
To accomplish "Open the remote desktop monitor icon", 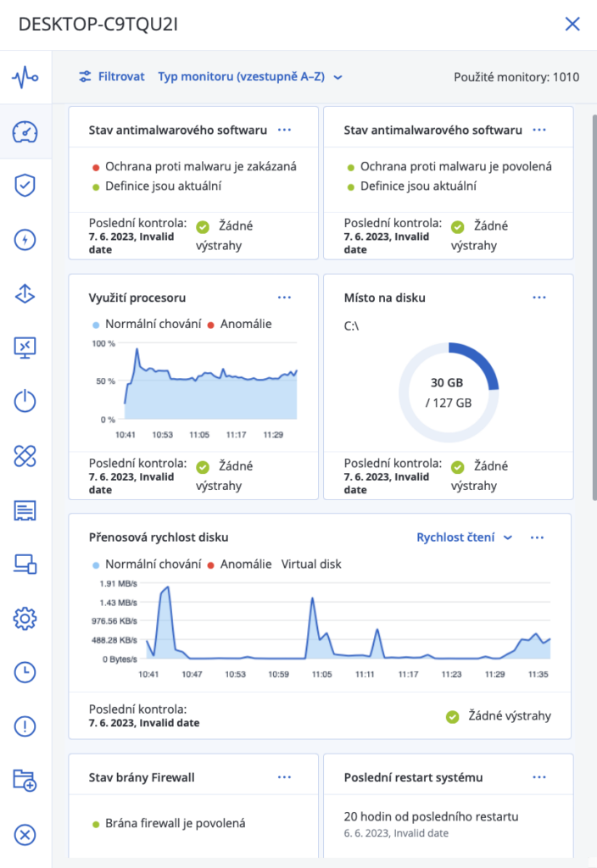I will [25, 348].
